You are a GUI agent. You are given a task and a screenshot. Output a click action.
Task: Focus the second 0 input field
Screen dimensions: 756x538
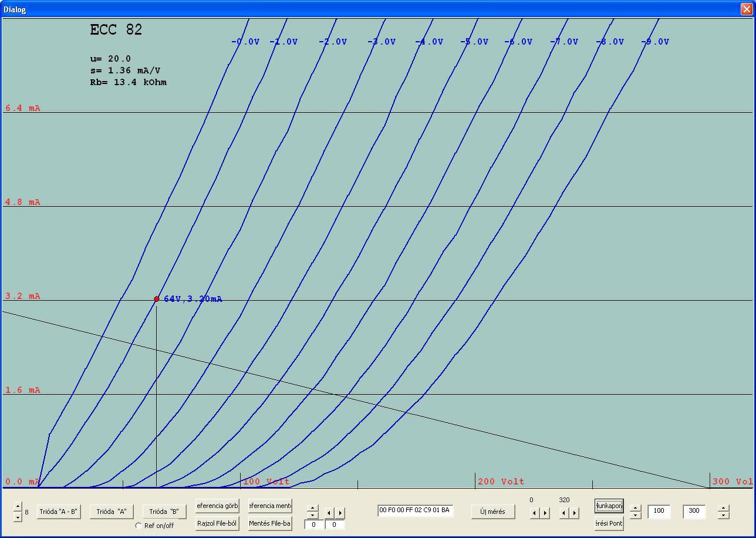point(335,524)
